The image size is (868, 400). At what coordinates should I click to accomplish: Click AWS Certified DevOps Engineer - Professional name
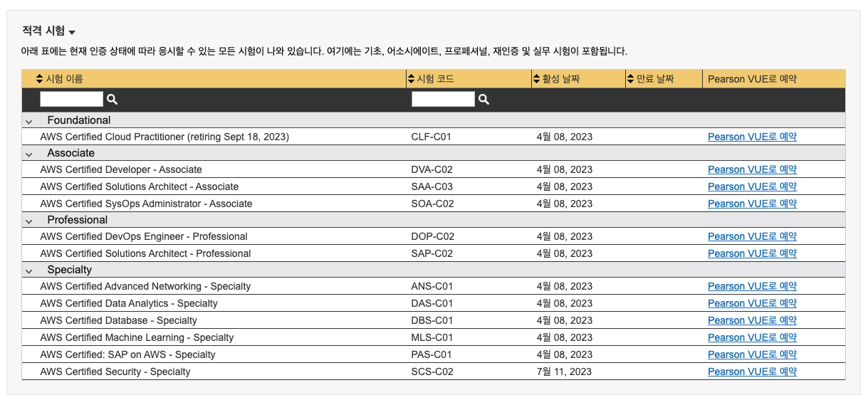click(144, 236)
